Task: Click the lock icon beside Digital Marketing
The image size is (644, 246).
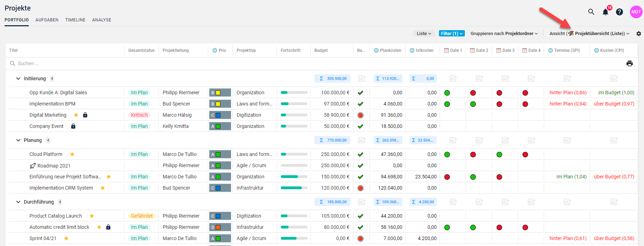Action: (x=85, y=115)
